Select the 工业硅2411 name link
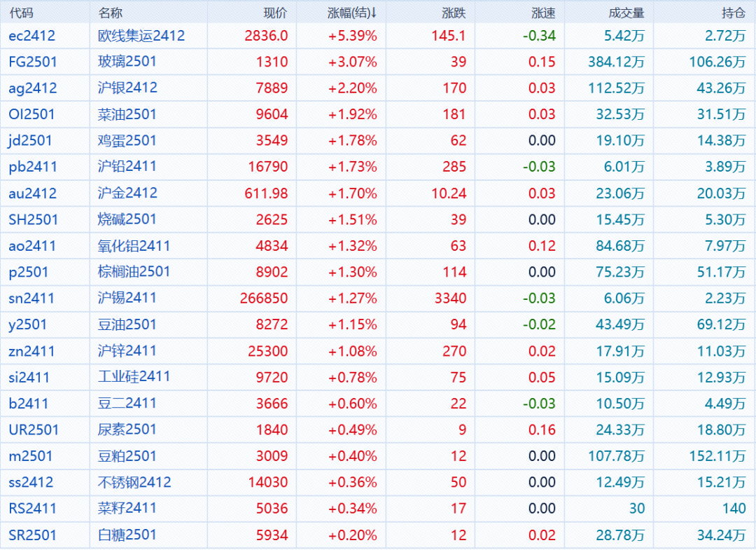This screenshot has height=550, width=756. click(134, 377)
